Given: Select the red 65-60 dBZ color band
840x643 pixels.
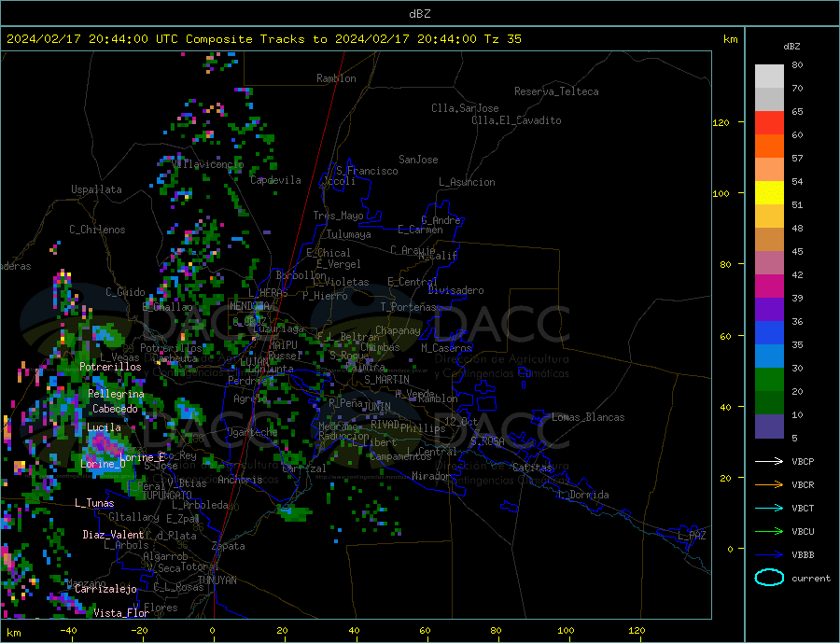Looking at the screenshot, I should click(x=769, y=122).
